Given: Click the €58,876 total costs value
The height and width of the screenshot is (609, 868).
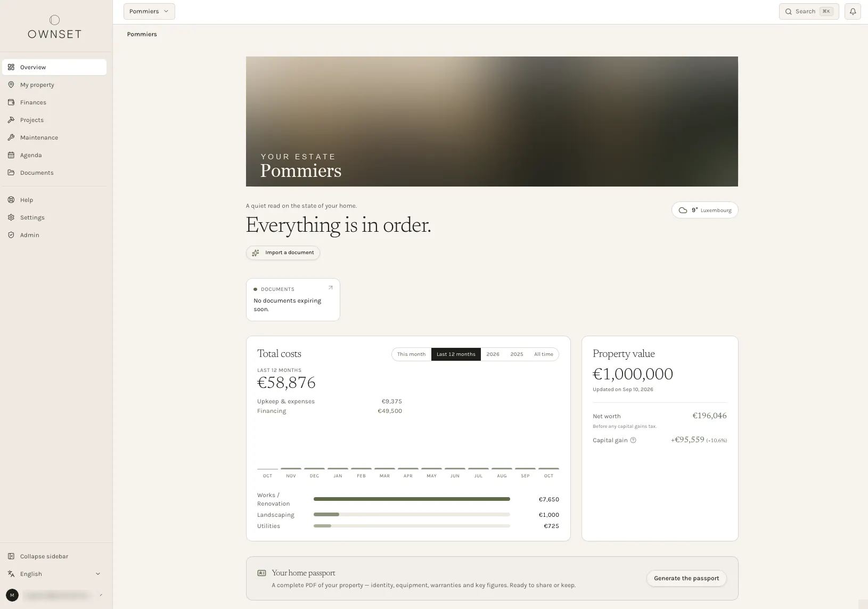Looking at the screenshot, I should [286, 383].
